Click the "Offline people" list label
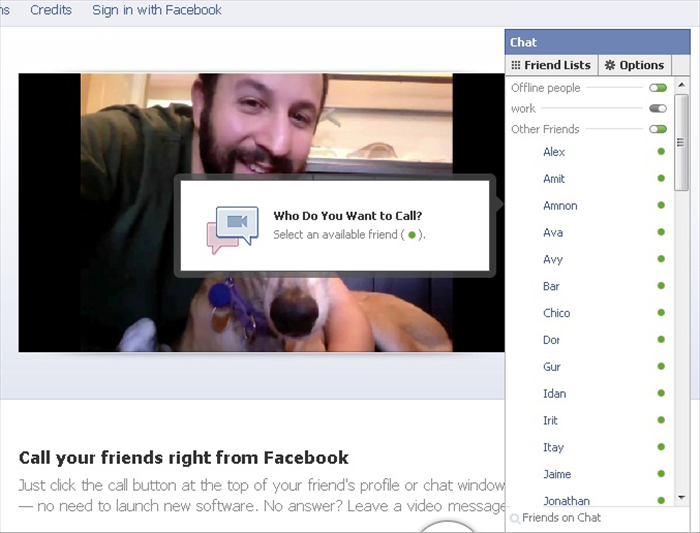 pos(546,88)
